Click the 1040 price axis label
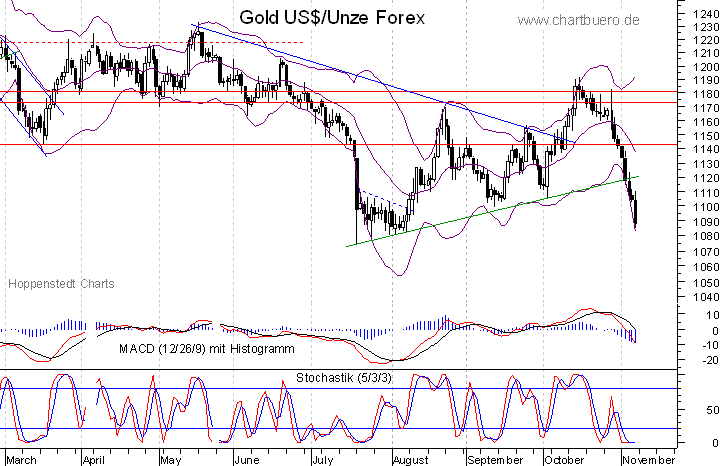Screen dimensions: 723x466 [x=705, y=297]
